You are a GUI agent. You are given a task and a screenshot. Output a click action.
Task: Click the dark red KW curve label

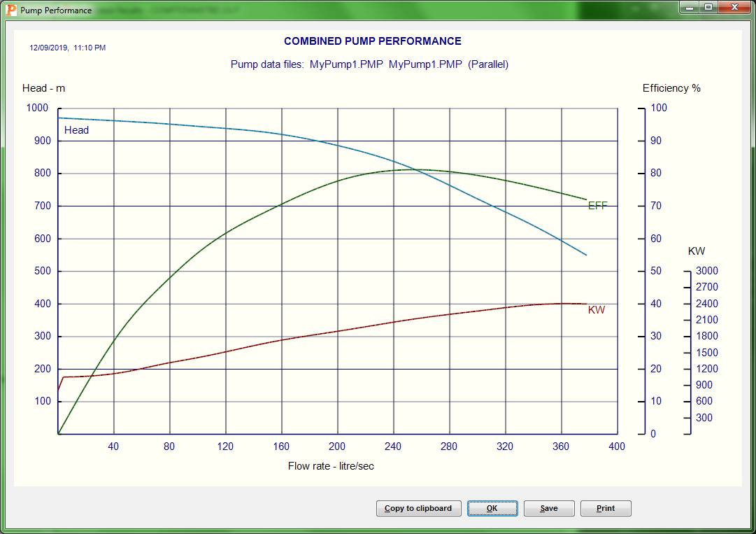pyautogui.click(x=595, y=310)
